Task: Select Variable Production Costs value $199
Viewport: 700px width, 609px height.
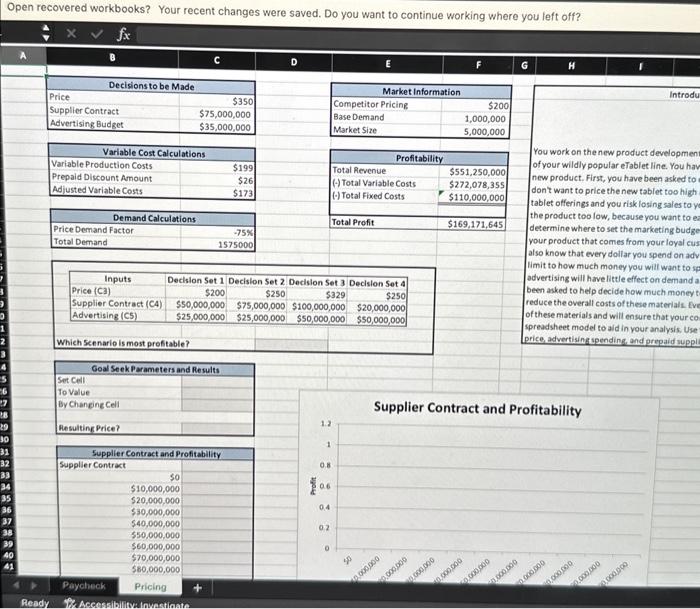Action: 218,167
